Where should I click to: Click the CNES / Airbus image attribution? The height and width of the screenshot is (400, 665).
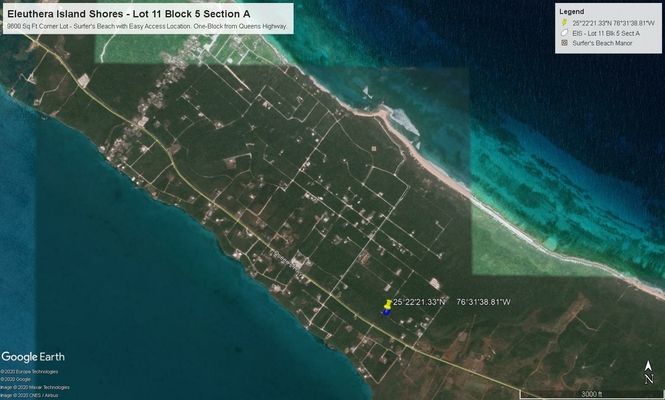(x=29, y=395)
